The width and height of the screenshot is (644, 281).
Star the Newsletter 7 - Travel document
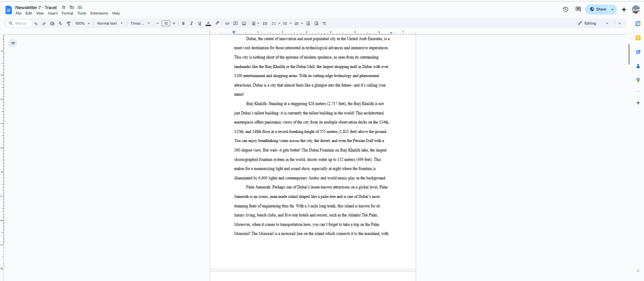tap(63, 8)
